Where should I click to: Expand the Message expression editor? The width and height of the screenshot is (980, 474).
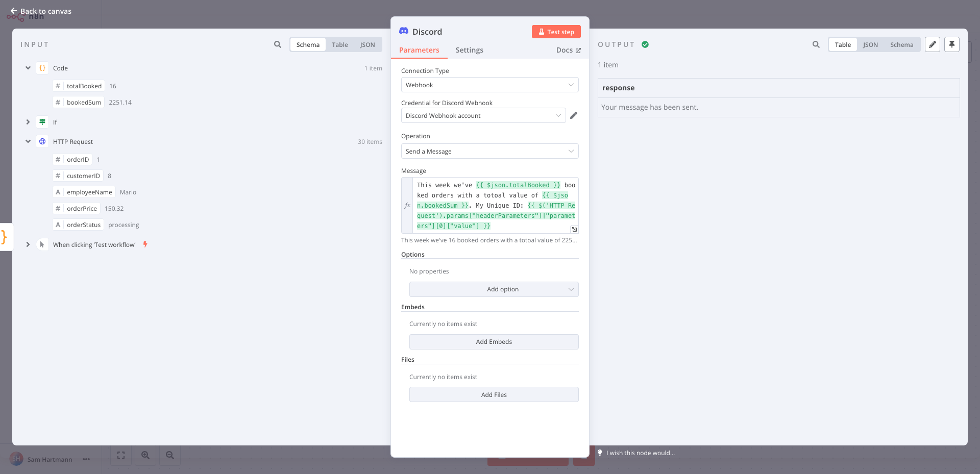(574, 229)
